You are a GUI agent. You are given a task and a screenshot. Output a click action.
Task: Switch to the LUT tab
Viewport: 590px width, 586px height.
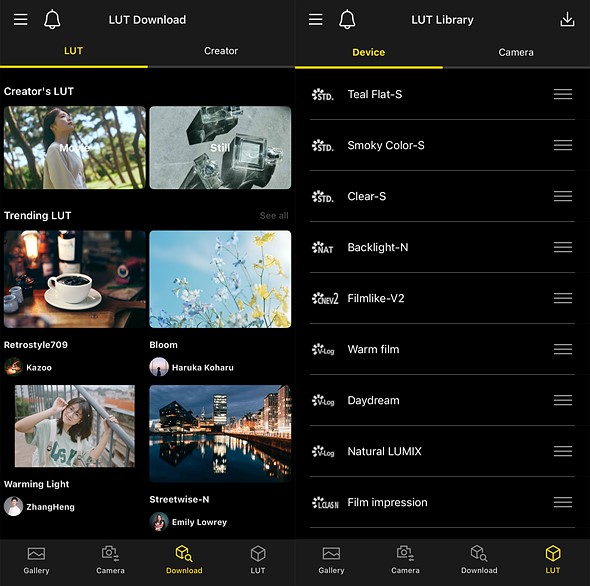coord(73,51)
